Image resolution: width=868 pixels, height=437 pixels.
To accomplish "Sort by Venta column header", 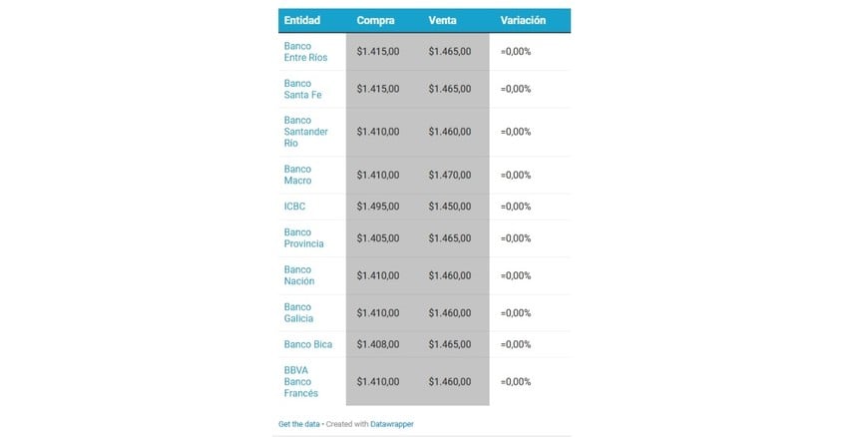I will click(446, 20).
